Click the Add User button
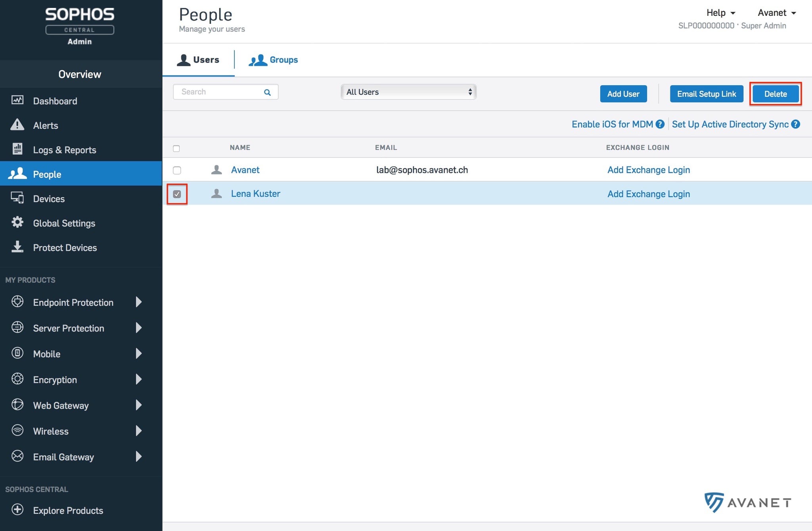 pos(623,94)
